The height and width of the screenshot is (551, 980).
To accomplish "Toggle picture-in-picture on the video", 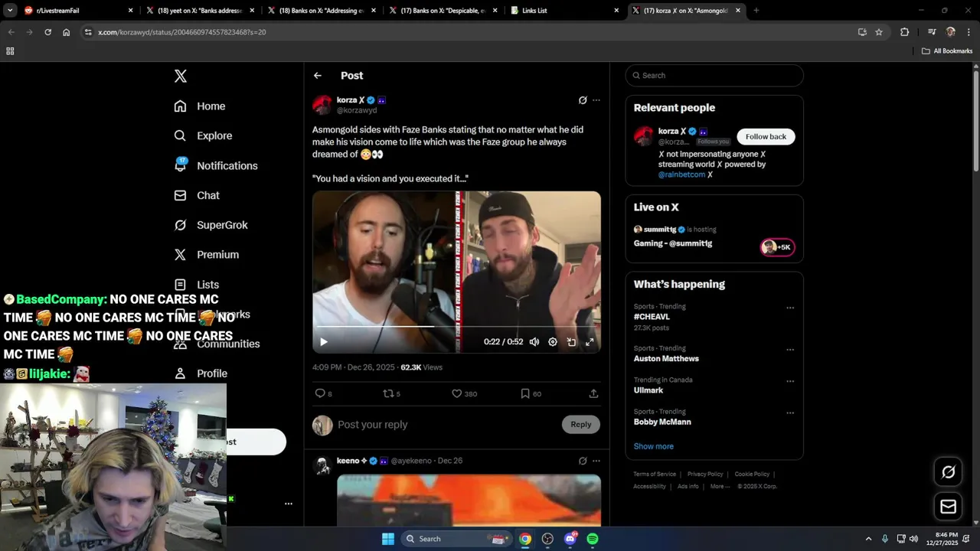I will pos(571,342).
